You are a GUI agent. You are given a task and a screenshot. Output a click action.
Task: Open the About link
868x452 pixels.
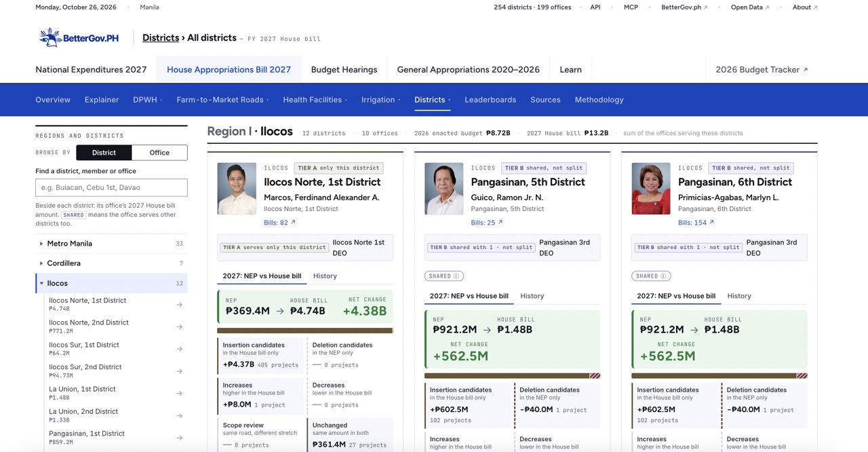(x=805, y=7)
